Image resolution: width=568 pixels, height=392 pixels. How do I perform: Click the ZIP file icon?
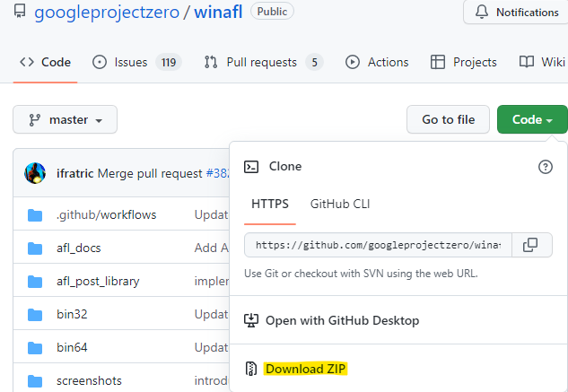[250, 369]
